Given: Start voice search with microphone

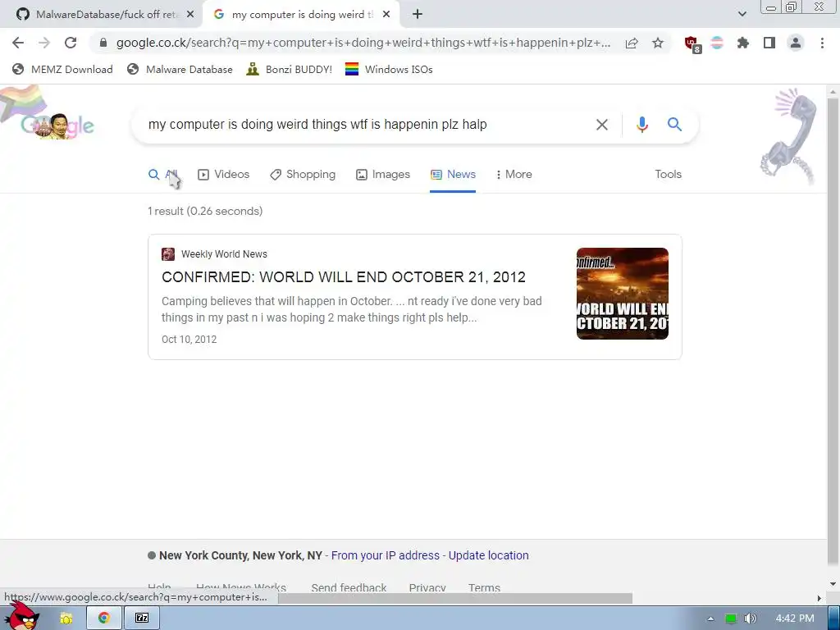Looking at the screenshot, I should (x=641, y=125).
